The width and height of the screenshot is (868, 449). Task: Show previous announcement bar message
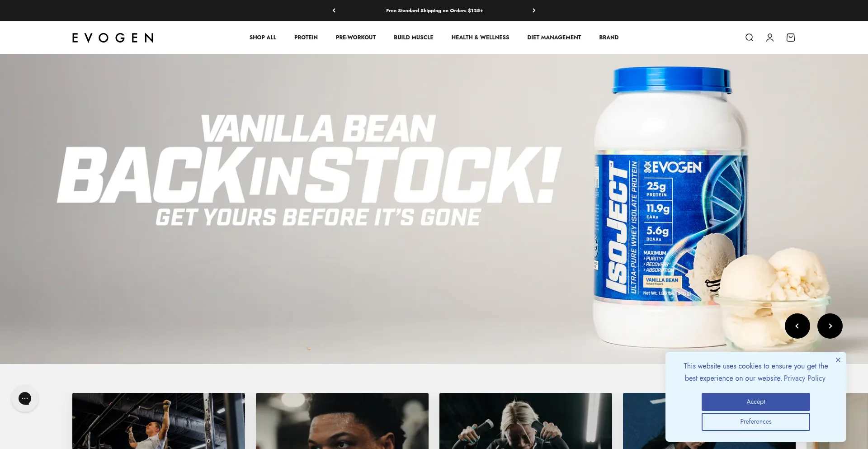[x=334, y=10]
